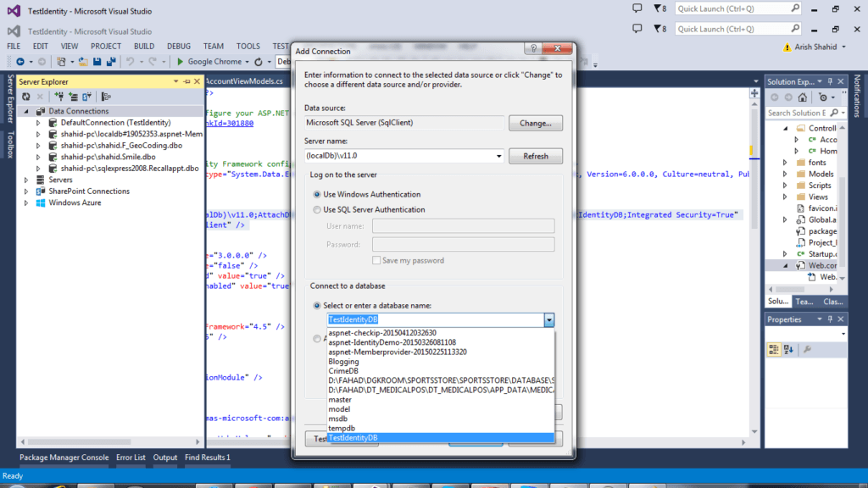Click the Property Pages wrench icon
The height and width of the screenshot is (488, 868).
807,349
